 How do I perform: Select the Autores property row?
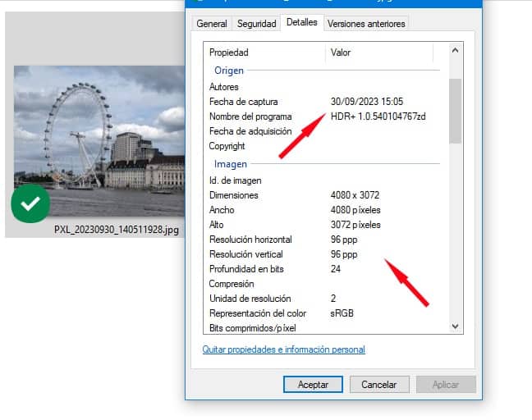point(324,87)
